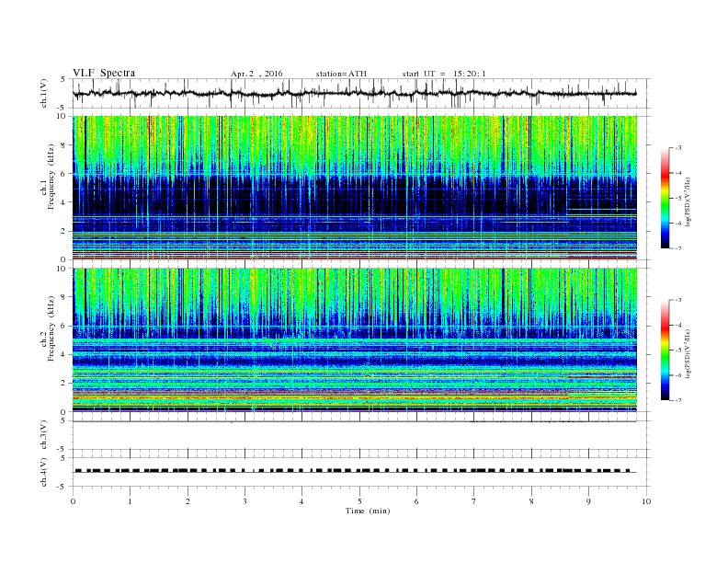
Task: Select the ch.1 color bar 'log(PSD)' label
Action: [x=688, y=201]
